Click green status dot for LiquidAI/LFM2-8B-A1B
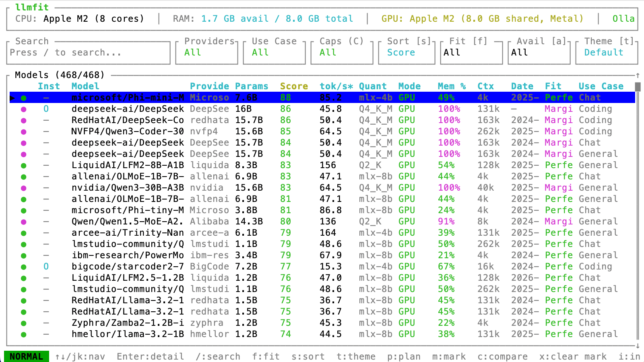Viewport: 644px width, 362px height. tap(24, 165)
